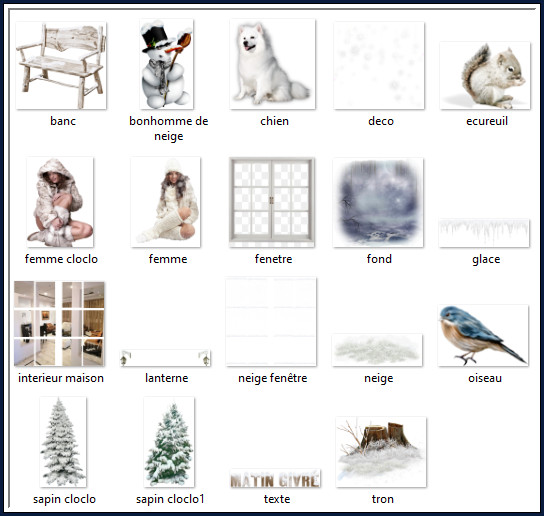Viewport: 544px width, 516px height.
Task: Select the tron tree stump image
Action: pyautogui.click(x=381, y=452)
